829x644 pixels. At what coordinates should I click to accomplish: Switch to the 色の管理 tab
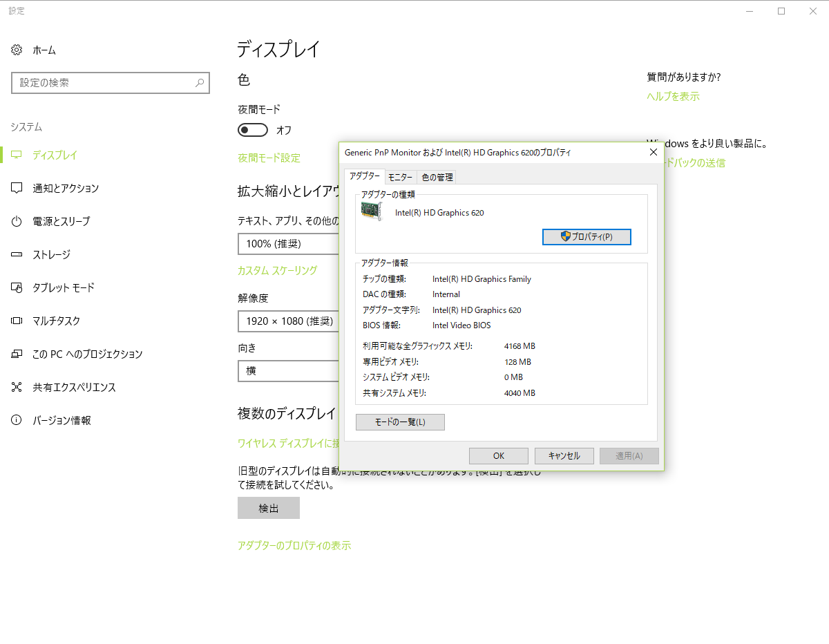coord(437,177)
